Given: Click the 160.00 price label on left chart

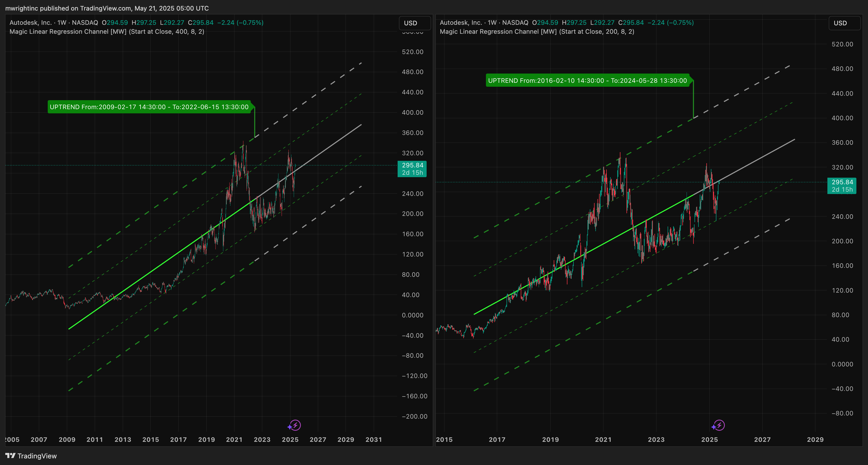Looking at the screenshot, I should tap(412, 234).
